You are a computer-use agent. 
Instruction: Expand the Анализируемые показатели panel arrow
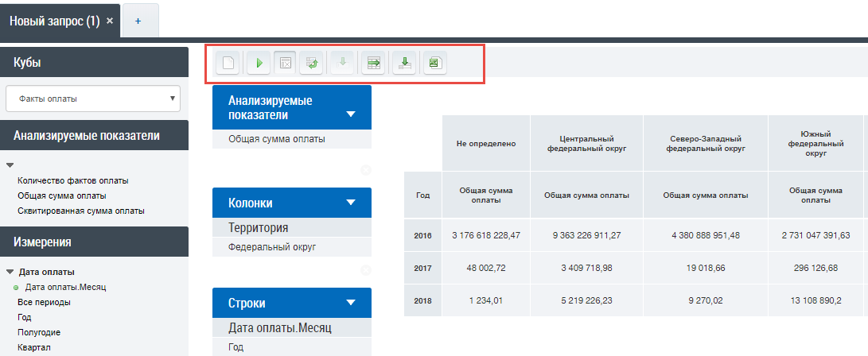351,114
